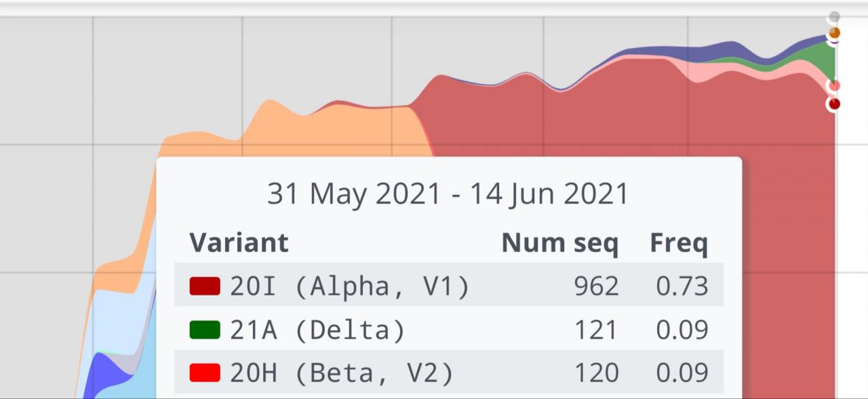Click the Freq column header
The height and width of the screenshot is (399, 868).
click(x=679, y=243)
